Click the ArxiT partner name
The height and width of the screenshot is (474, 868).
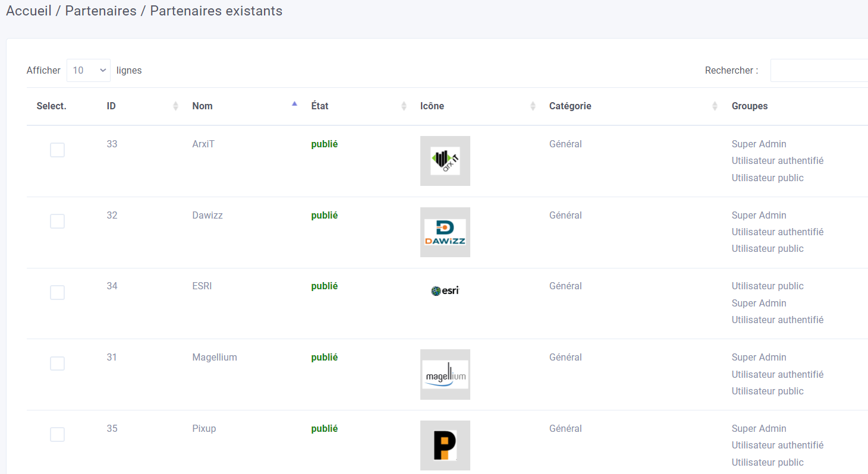click(x=203, y=144)
